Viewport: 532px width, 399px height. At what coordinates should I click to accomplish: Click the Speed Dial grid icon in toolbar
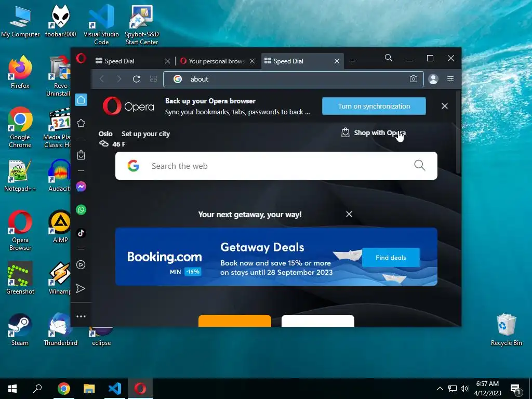click(153, 79)
